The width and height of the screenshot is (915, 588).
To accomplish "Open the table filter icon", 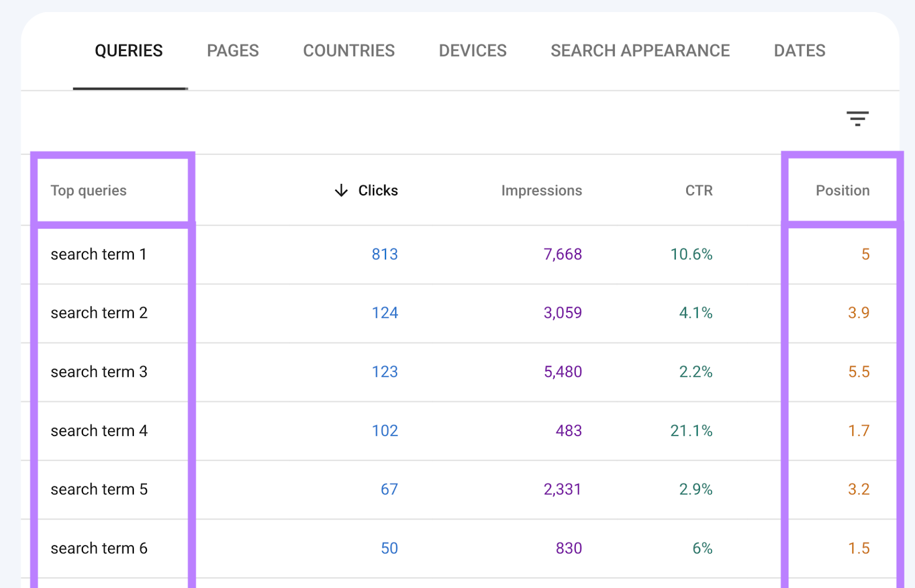I will click(858, 118).
